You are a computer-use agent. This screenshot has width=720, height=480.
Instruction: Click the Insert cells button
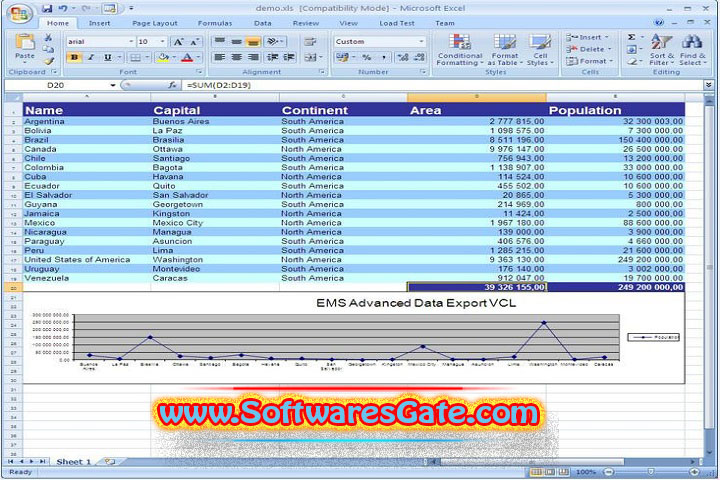click(588, 37)
